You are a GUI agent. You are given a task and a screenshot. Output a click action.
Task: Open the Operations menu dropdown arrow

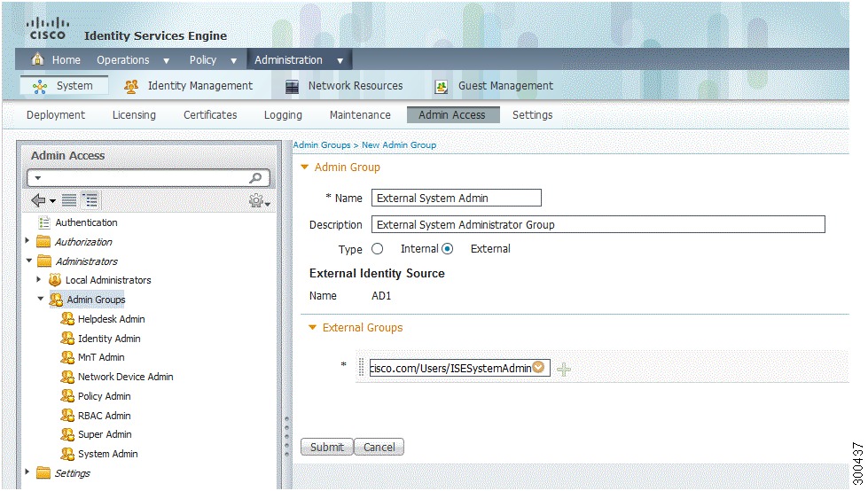point(166,61)
